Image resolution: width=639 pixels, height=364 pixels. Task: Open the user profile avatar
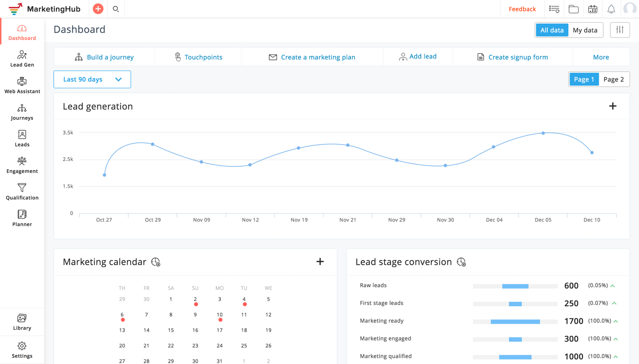[x=630, y=9]
